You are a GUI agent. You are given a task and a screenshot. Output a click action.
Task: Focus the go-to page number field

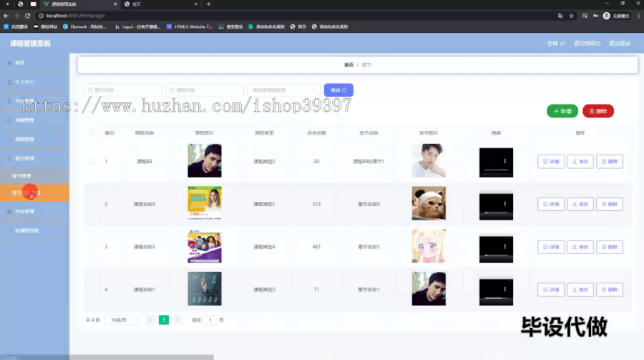(210, 320)
